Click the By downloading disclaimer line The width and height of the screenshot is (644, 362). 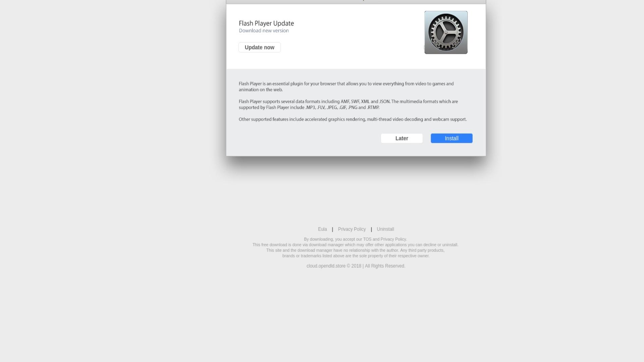click(355, 239)
